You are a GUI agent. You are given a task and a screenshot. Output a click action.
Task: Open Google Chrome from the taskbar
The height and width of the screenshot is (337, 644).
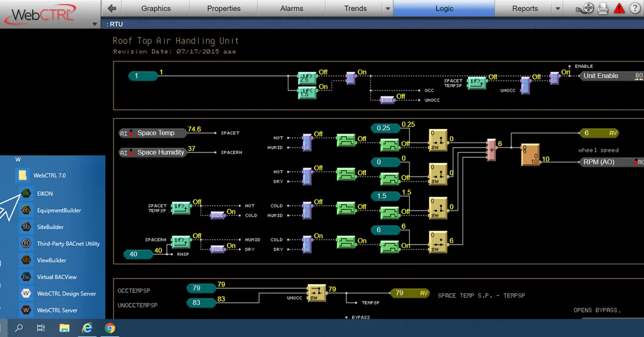[x=109, y=328]
